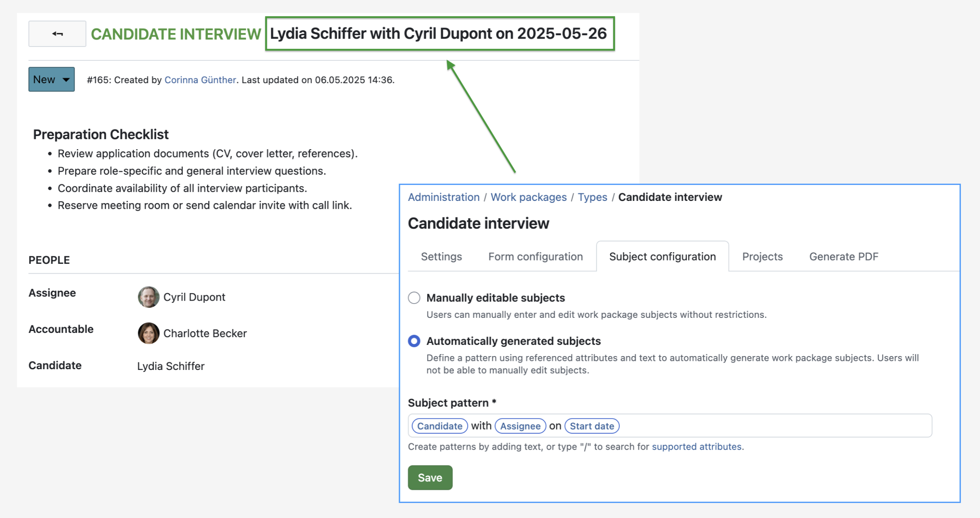Click Charlotte Becker's avatar picture
Image resolution: width=980 pixels, height=518 pixels.
[148, 333]
